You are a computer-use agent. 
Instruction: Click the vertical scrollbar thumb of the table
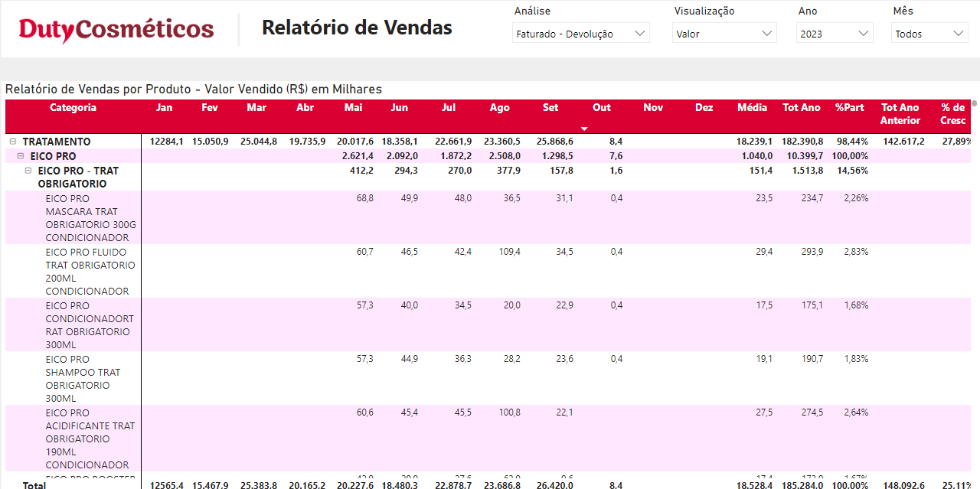tap(975, 103)
